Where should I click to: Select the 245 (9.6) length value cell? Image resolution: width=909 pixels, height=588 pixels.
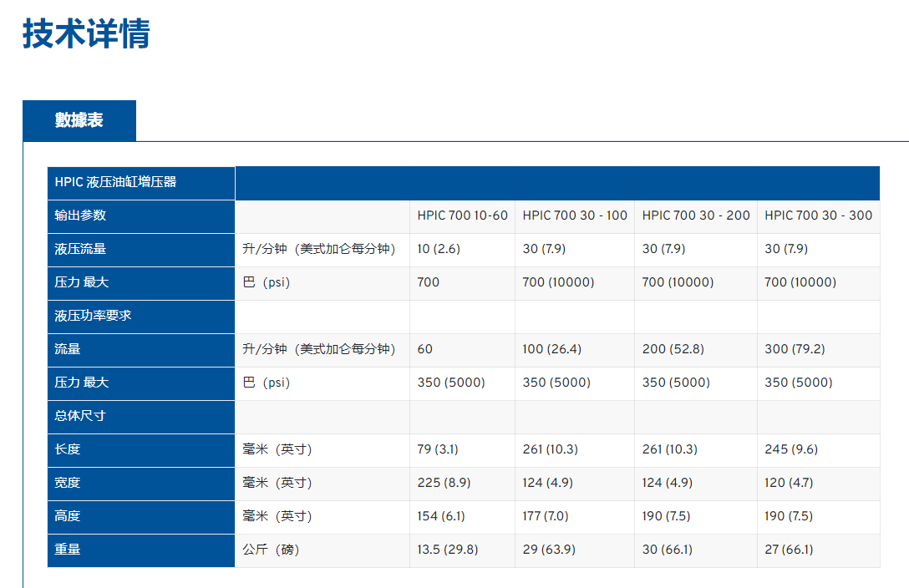coord(790,449)
